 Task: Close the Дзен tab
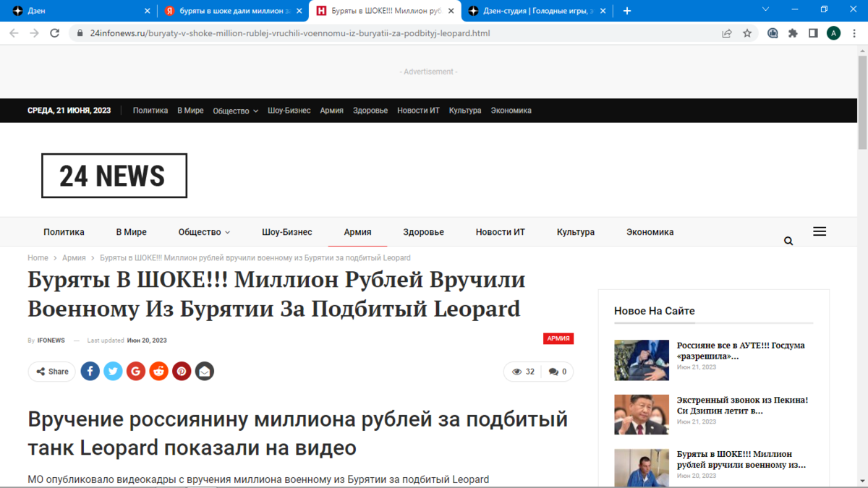click(x=148, y=11)
